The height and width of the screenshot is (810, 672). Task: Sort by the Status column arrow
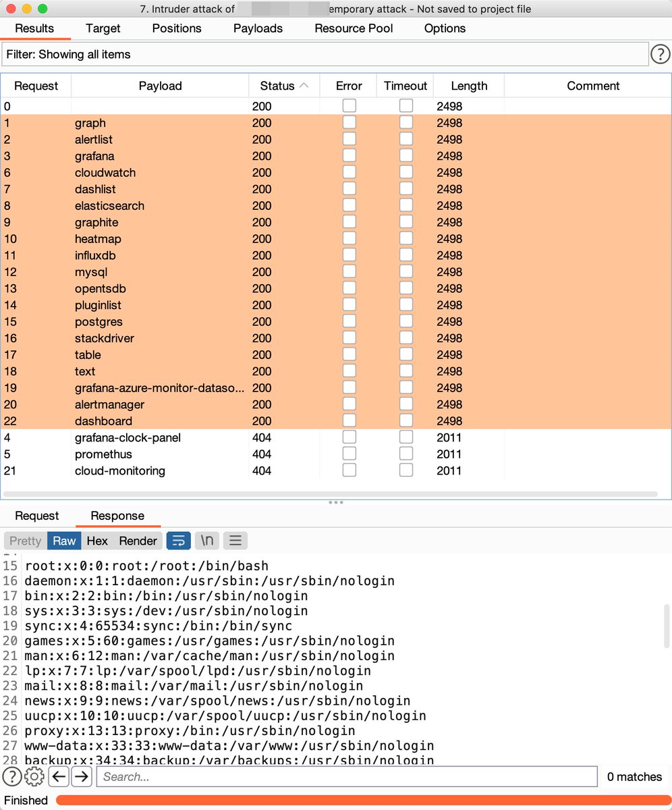(304, 86)
